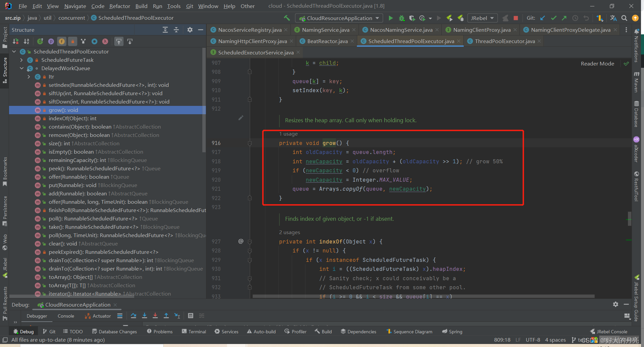The height and width of the screenshot is (347, 644).
Task: Click '1 usage' hint above grow()
Action: pos(288,134)
